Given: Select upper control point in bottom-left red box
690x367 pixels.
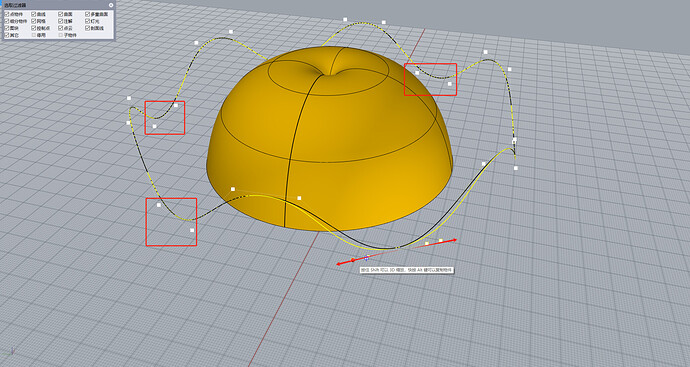Looking at the screenshot, I should tap(159, 205).
